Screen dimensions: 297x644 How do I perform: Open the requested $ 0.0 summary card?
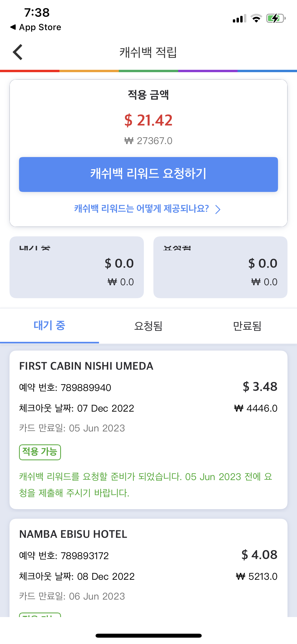[x=220, y=267]
